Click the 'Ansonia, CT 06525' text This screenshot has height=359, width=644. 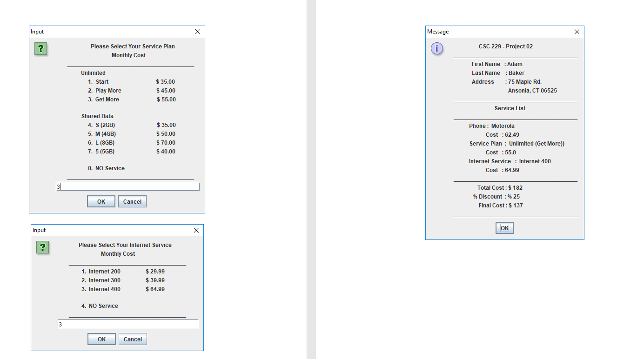(x=532, y=91)
